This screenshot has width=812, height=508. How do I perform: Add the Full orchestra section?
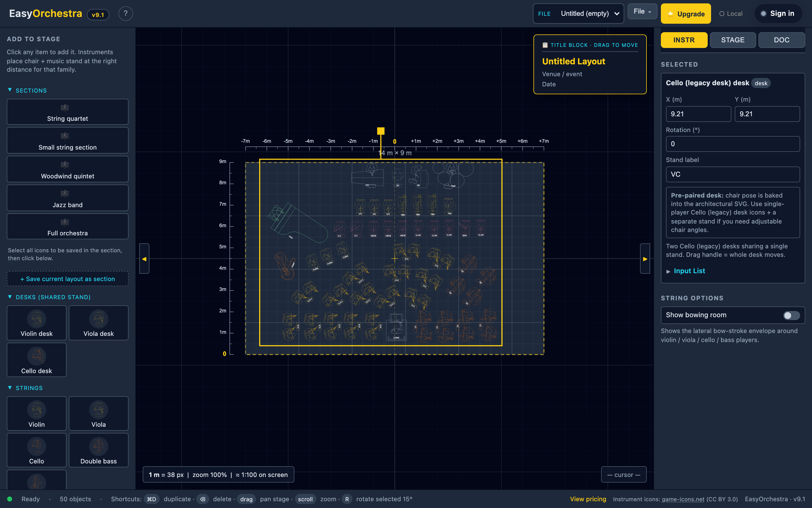67,226
